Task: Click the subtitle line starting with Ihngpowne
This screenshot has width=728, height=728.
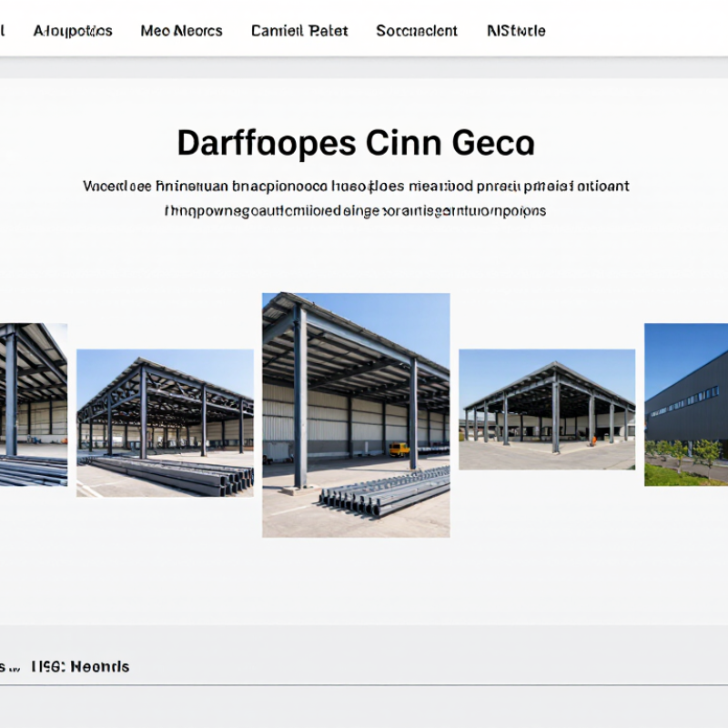Action: point(356,211)
